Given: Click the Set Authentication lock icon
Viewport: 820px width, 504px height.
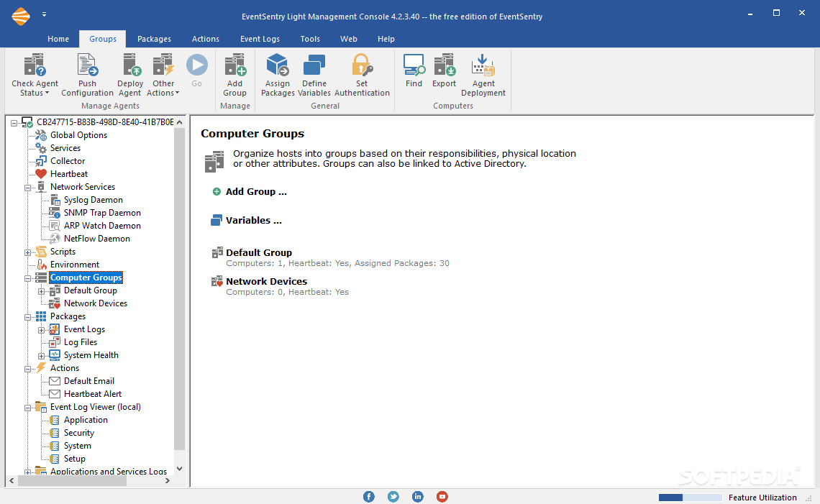Looking at the screenshot, I should (362, 65).
